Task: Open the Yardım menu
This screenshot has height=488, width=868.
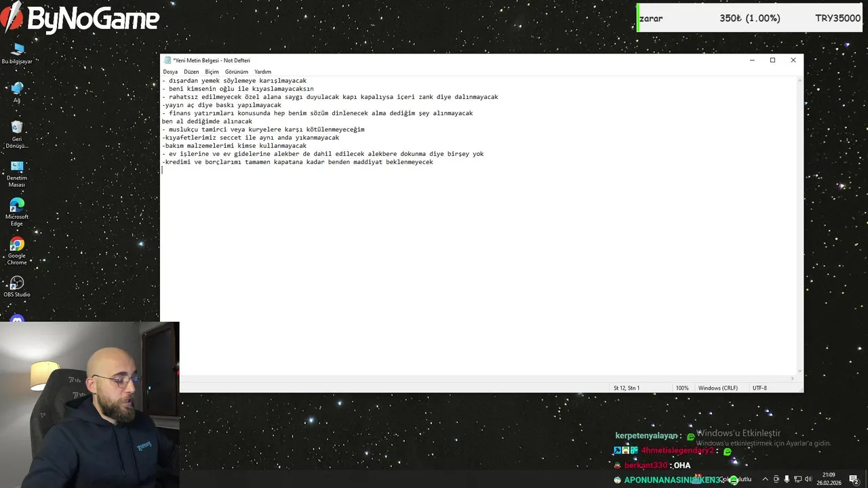Action: (262, 72)
